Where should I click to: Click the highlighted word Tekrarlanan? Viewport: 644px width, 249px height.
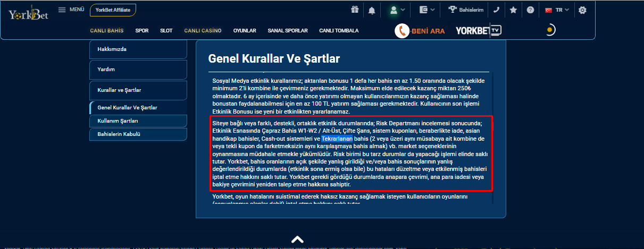tap(337, 139)
